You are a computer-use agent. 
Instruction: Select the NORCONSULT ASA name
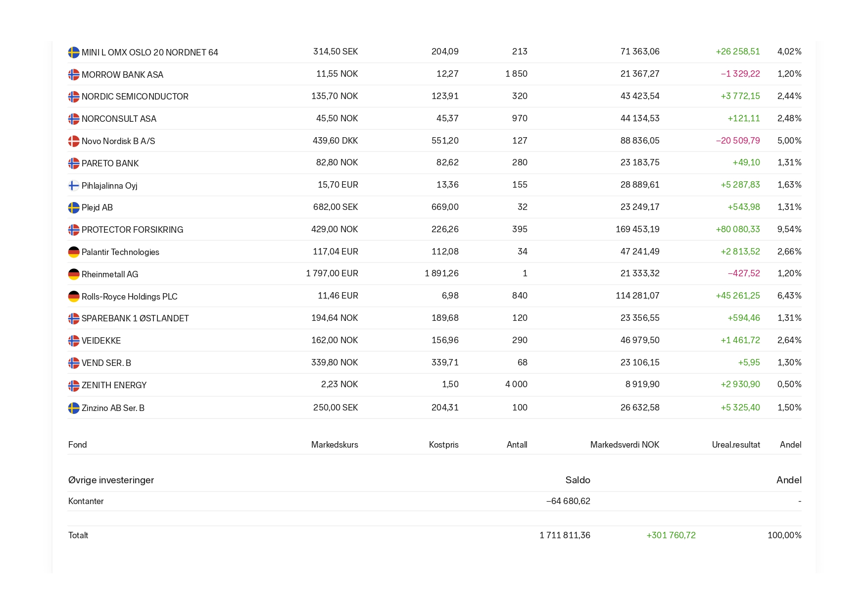click(x=119, y=119)
